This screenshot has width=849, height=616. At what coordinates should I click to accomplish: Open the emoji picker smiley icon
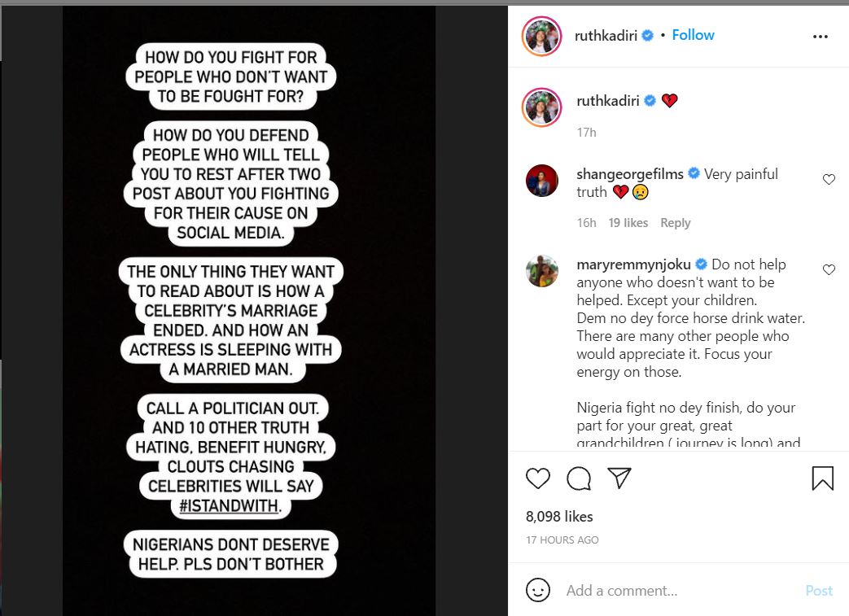[538, 590]
